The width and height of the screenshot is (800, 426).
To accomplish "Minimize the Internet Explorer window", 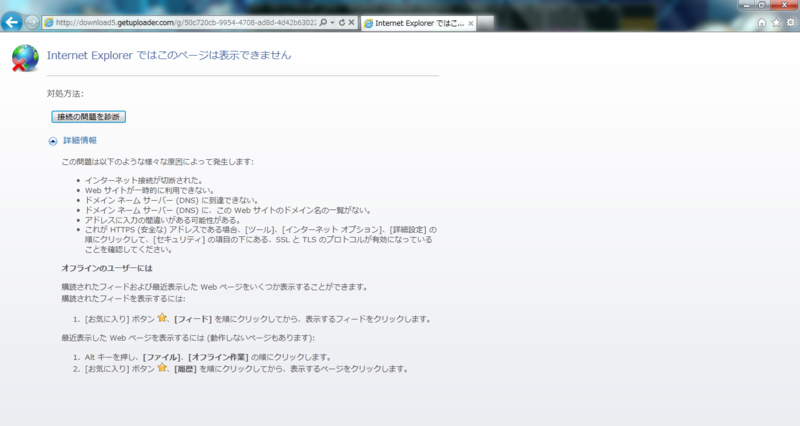I will (746, 5).
